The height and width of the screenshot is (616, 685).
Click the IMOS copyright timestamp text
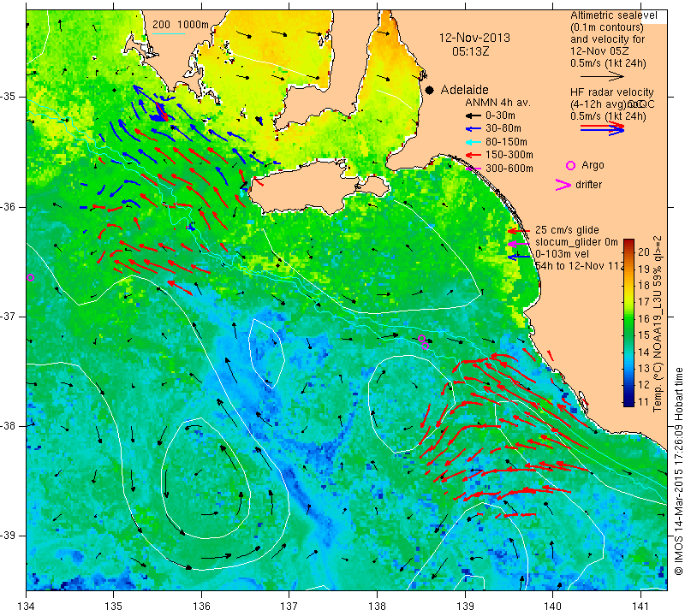click(678, 471)
